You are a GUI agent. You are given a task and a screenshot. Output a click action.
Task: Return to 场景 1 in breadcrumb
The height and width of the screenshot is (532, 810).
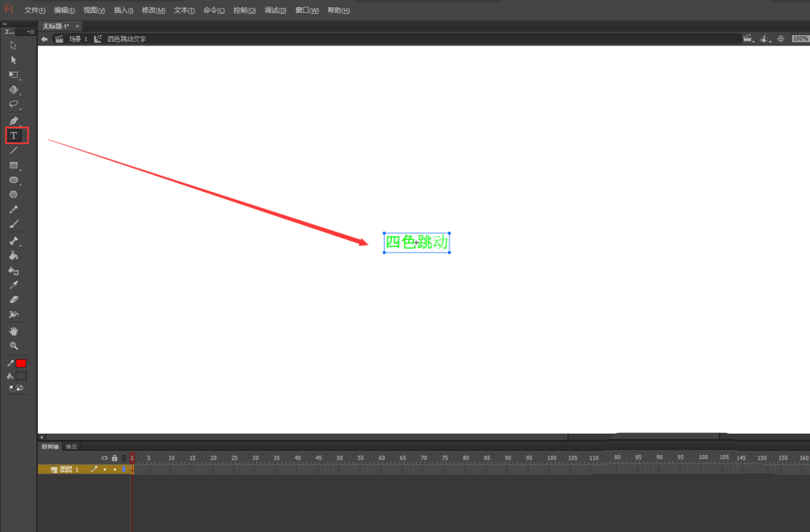tap(78, 39)
